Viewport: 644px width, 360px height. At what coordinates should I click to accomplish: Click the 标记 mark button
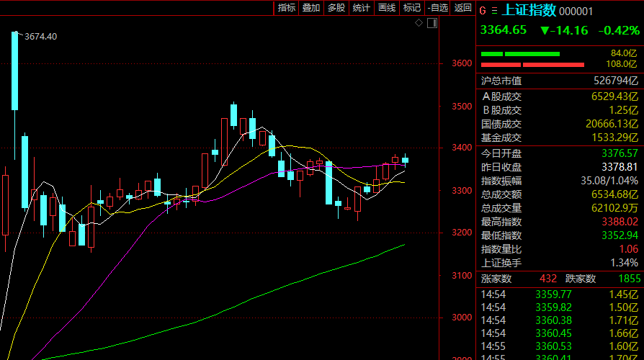412,8
